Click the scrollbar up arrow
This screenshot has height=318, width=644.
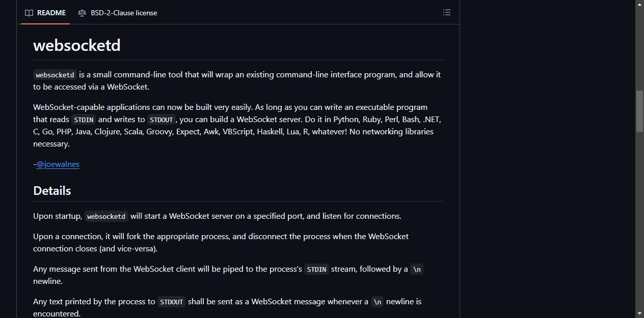tap(639, 4)
